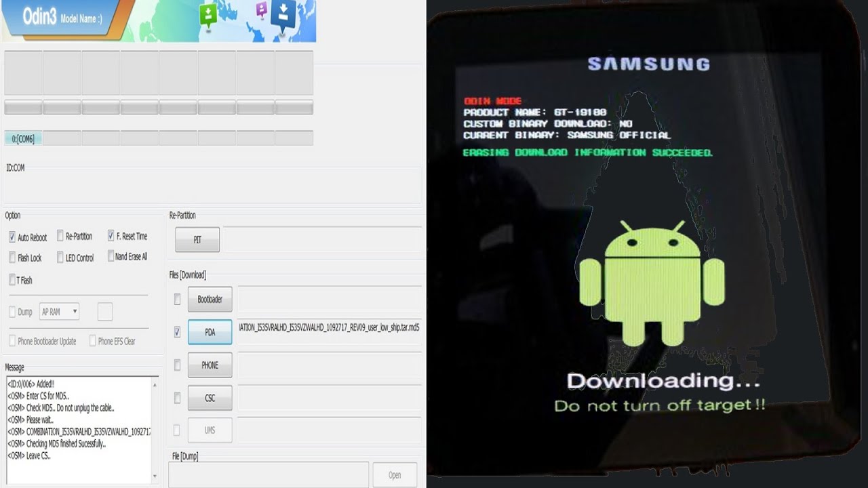
Task: Check the CSC file checkbox
Action: (x=177, y=398)
